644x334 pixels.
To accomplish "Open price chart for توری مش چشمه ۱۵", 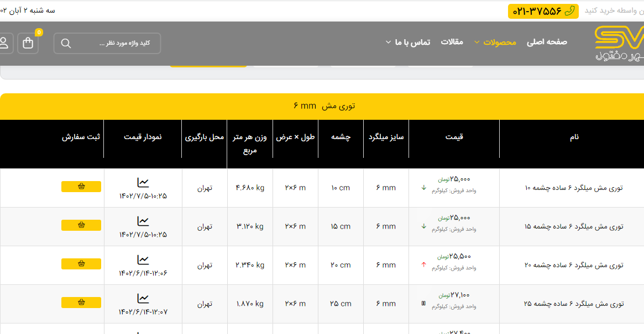I will pos(143,221).
